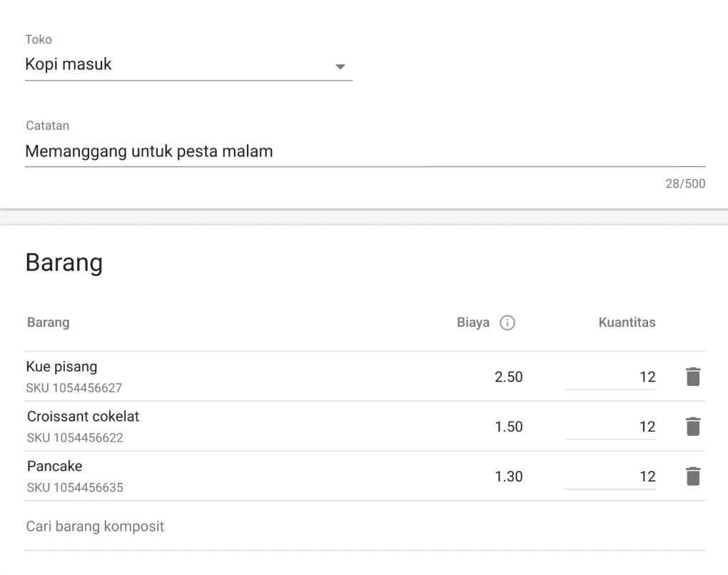Click the 1.30 cost for Pancake

(x=509, y=477)
